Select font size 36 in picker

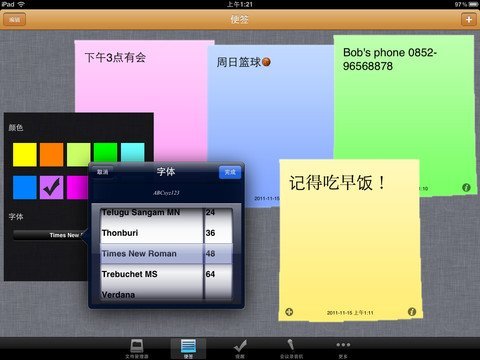(x=218, y=233)
